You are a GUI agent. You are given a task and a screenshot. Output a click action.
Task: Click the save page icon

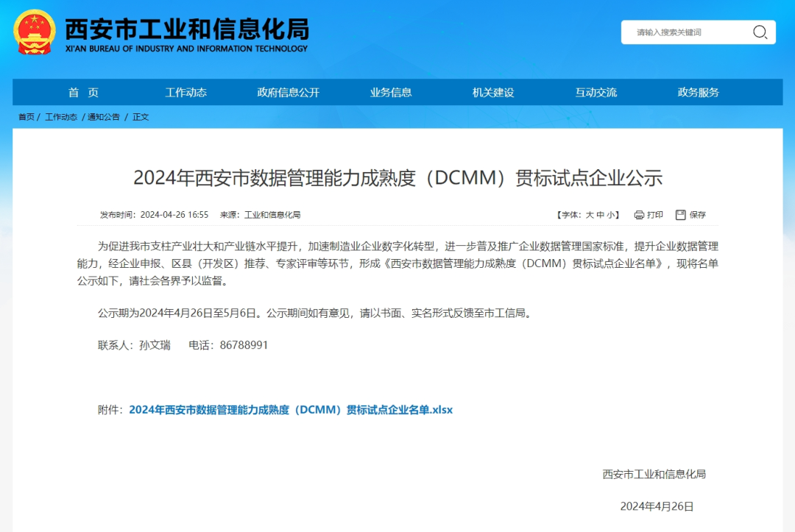[681, 215]
